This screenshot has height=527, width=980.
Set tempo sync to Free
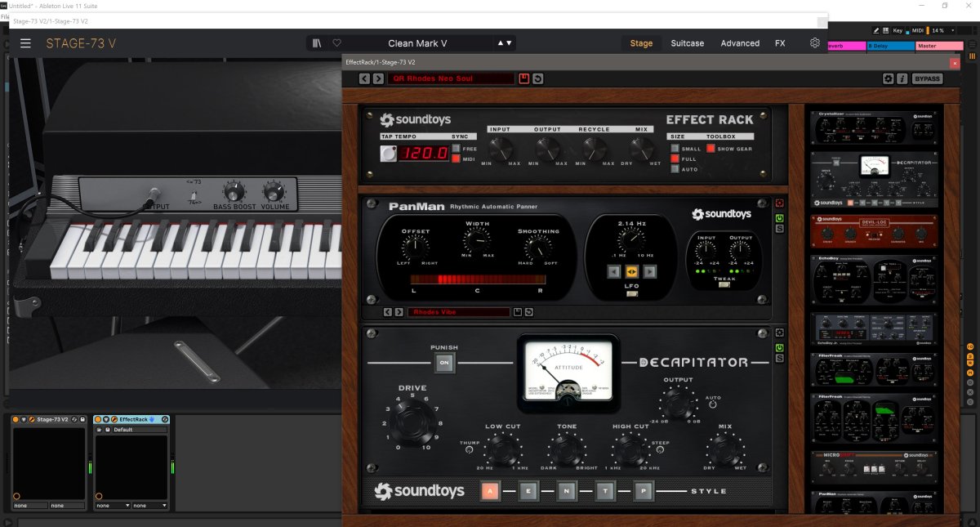[x=456, y=148]
